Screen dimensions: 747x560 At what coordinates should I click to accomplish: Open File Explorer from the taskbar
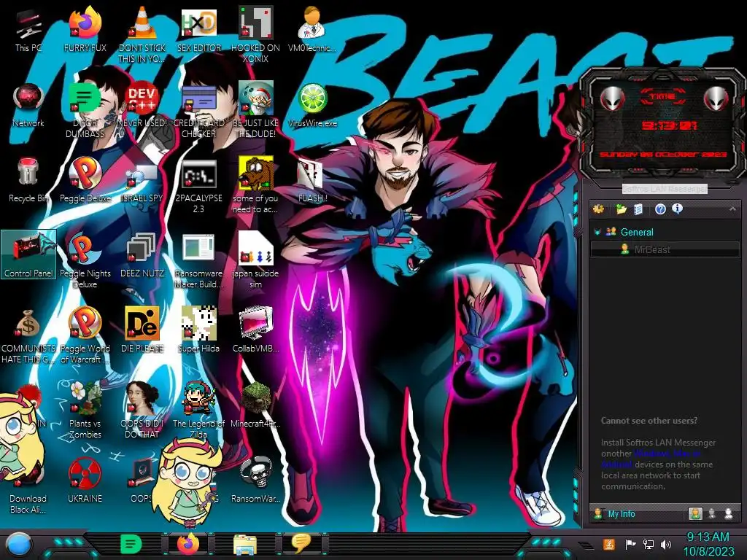245,544
